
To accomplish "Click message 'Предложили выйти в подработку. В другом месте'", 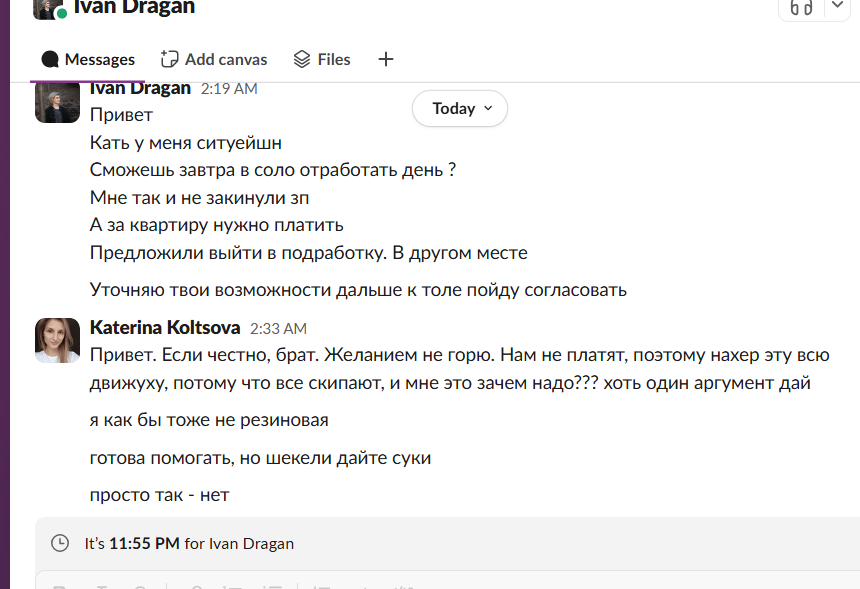I will (308, 253).
